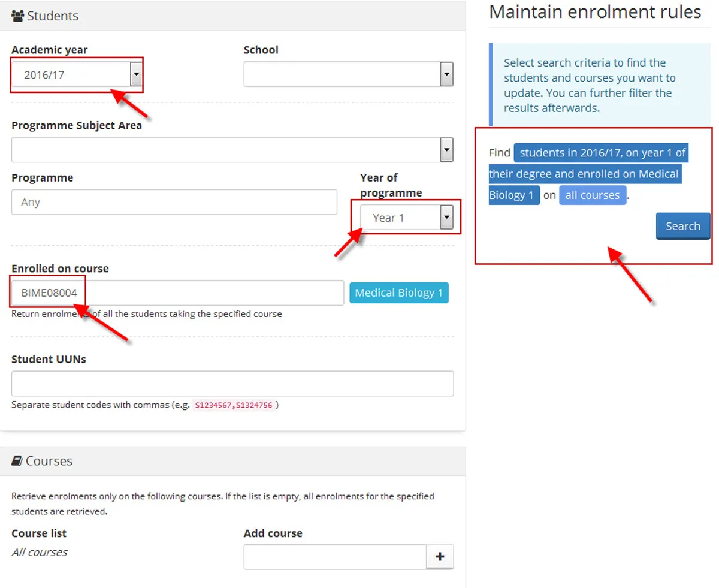Click the Add course text box

click(336, 557)
